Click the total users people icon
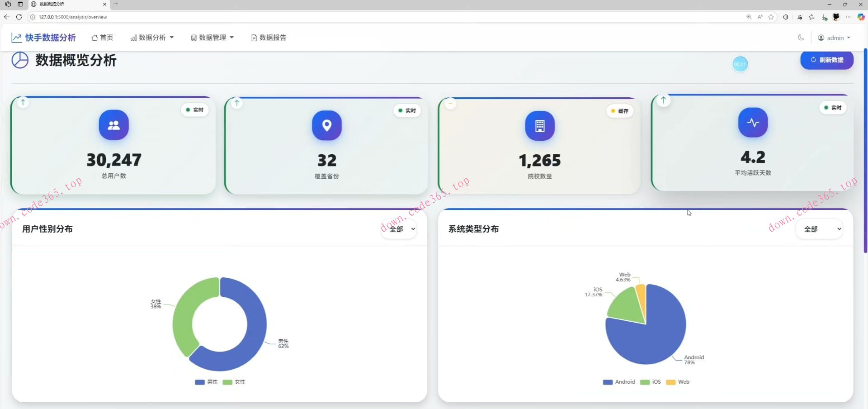Viewport: 868px width, 409px height. click(113, 125)
